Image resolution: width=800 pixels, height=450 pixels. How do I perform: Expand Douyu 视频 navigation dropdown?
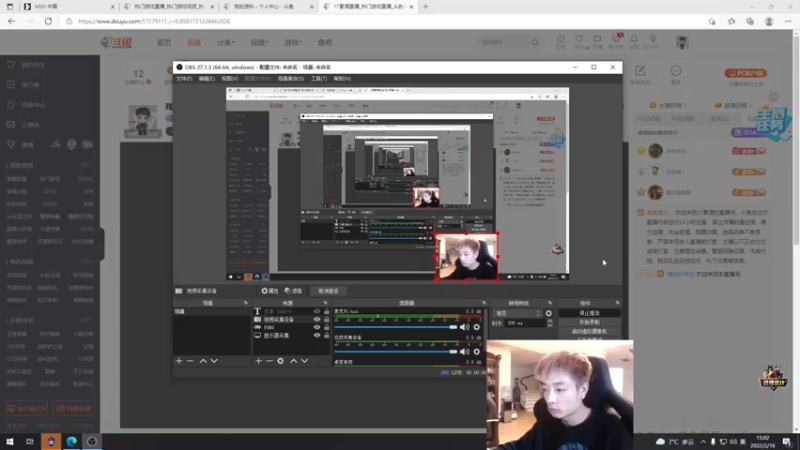[x=259, y=42]
